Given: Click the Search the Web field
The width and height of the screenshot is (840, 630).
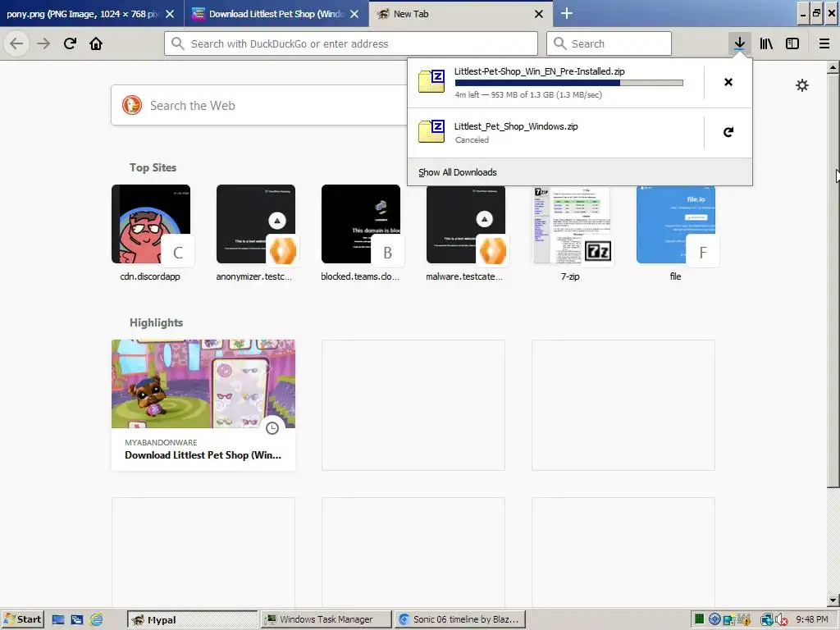Looking at the screenshot, I should click(258, 106).
